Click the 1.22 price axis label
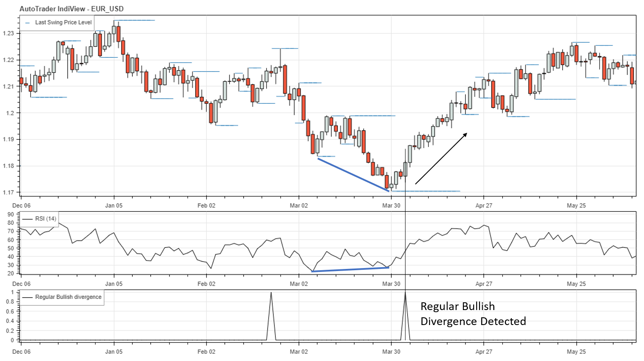The height and width of the screenshot is (361, 644). click(x=8, y=60)
